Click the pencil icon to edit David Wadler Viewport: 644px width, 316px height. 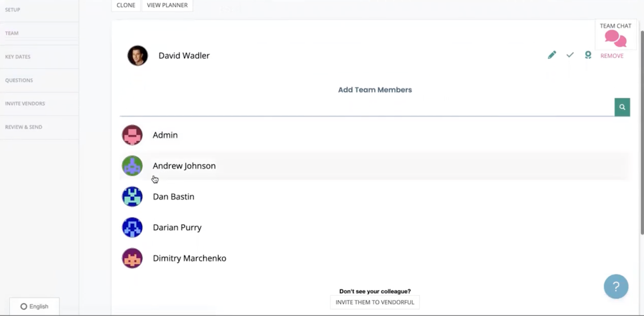(552, 55)
